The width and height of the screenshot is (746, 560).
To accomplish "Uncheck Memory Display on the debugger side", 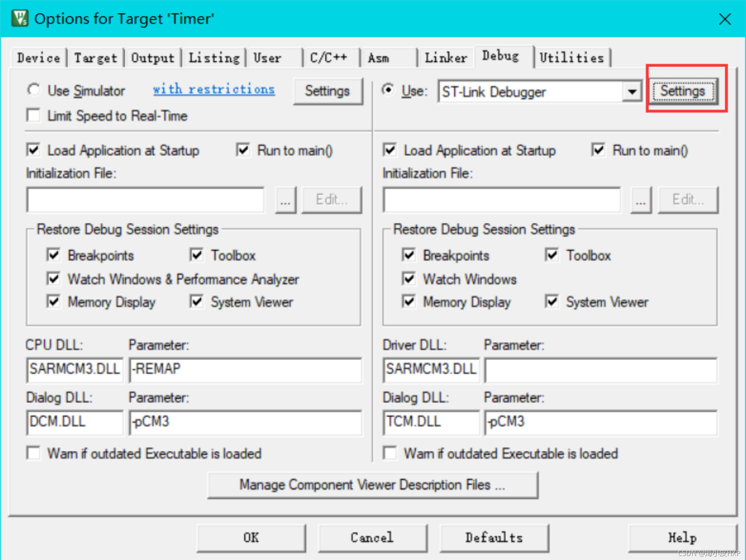I will click(408, 302).
